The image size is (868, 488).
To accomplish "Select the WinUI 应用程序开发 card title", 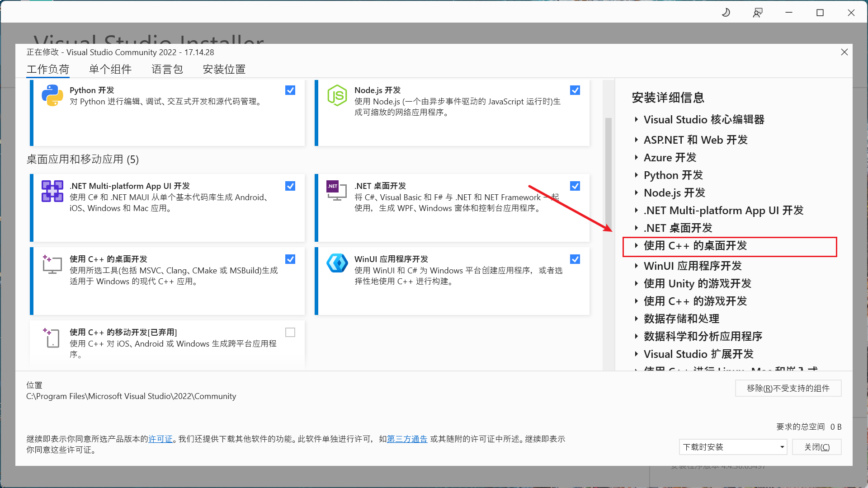I will click(391, 259).
